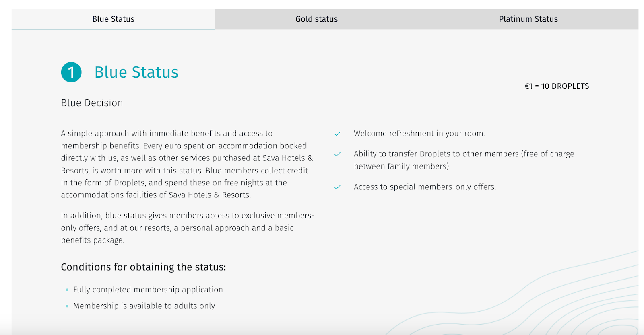Viewport: 644px width, 335px height.
Task: Click the large teal Blue Status heading
Action: [x=136, y=72]
